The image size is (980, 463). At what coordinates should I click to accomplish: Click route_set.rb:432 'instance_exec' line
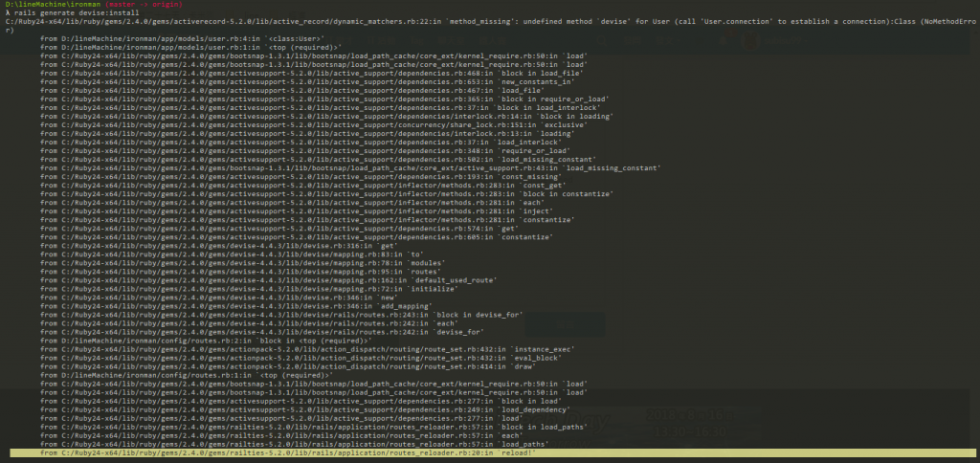click(307, 350)
